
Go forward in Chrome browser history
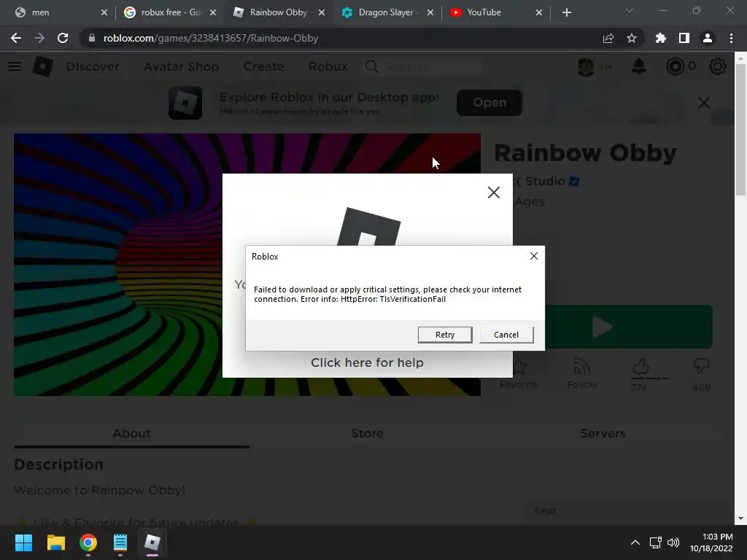click(x=39, y=38)
